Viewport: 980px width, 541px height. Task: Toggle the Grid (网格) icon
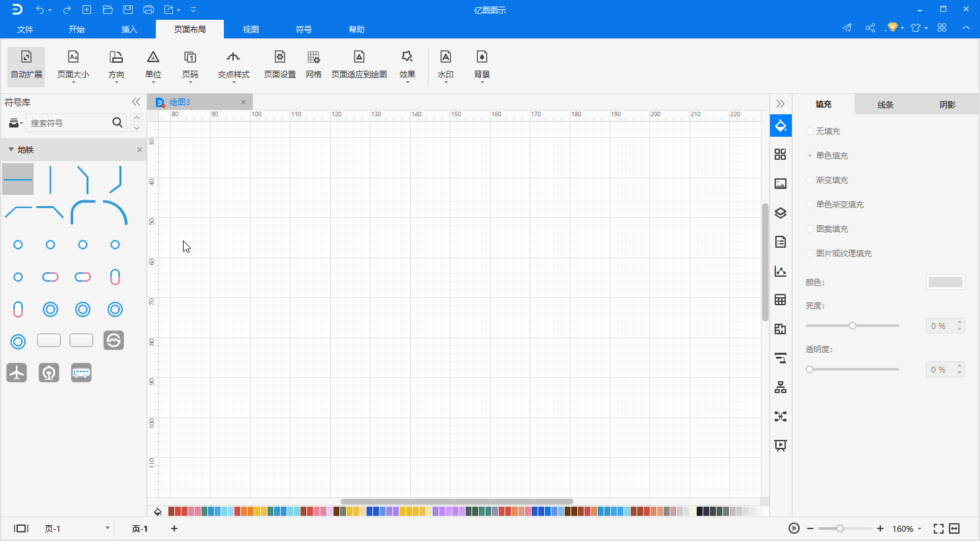coord(314,66)
